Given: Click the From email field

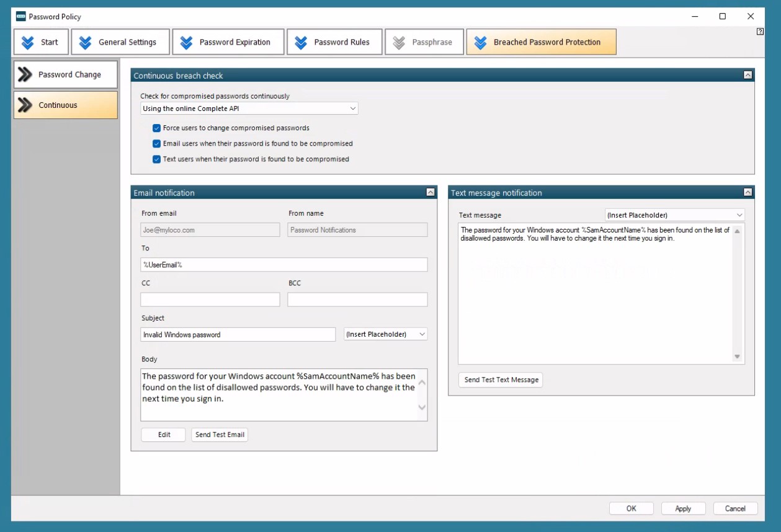Looking at the screenshot, I should 210,230.
